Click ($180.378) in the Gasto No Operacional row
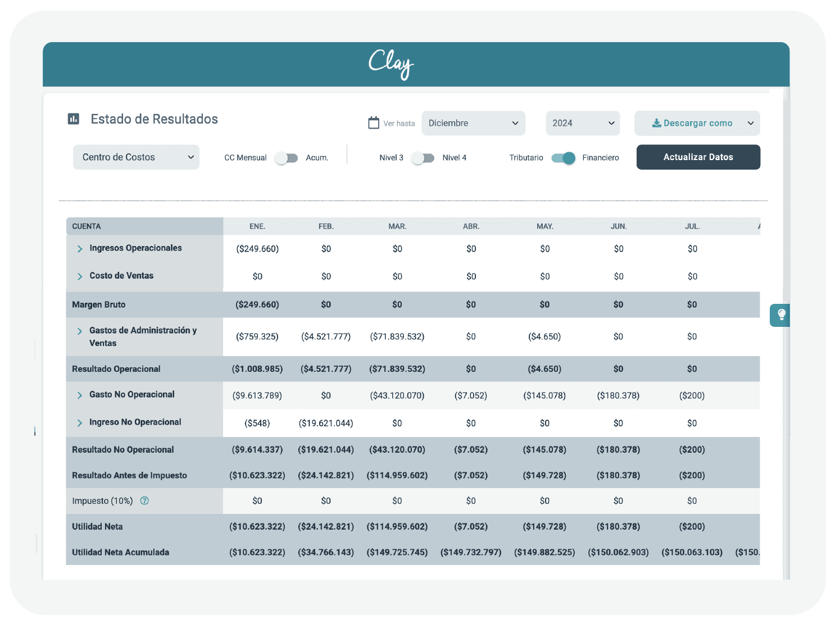Viewport: 840px width, 624px height. 618,395
